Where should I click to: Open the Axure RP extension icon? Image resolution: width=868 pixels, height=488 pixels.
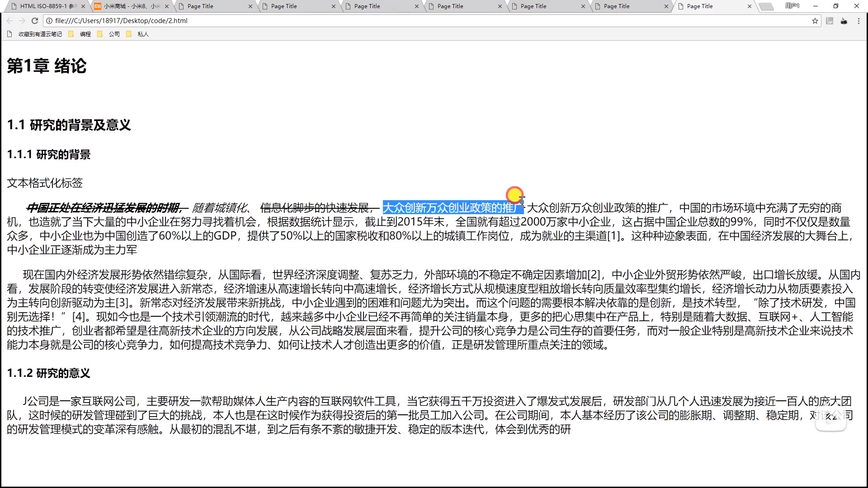click(x=830, y=21)
